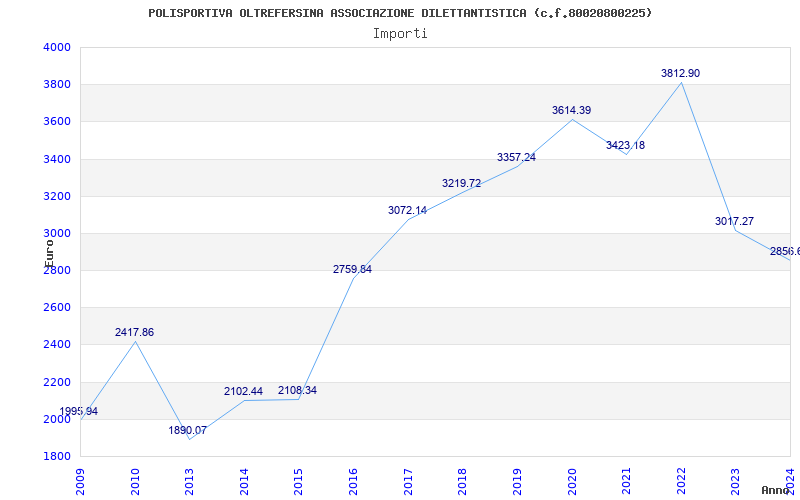Select the data label 1890.07
This screenshot has height=500, width=800.
(188, 430)
